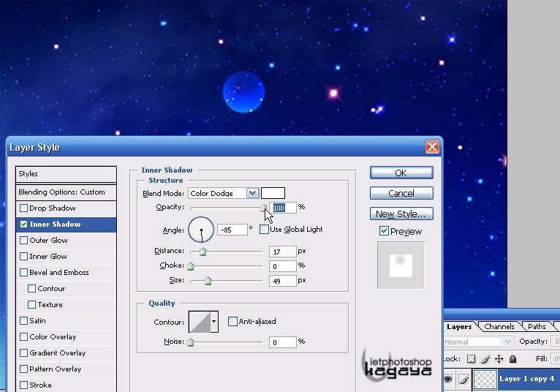Click the Choke value field
The height and width of the screenshot is (392, 560).
[x=282, y=266]
